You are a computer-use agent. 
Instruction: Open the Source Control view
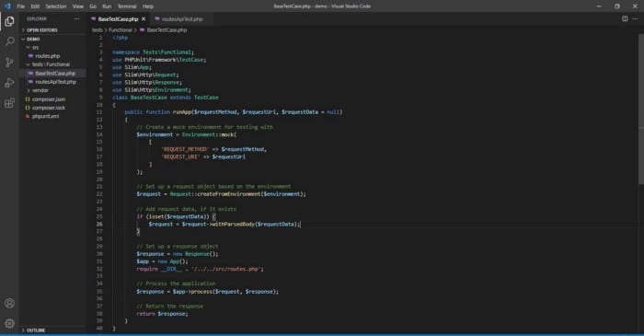pyautogui.click(x=9, y=62)
